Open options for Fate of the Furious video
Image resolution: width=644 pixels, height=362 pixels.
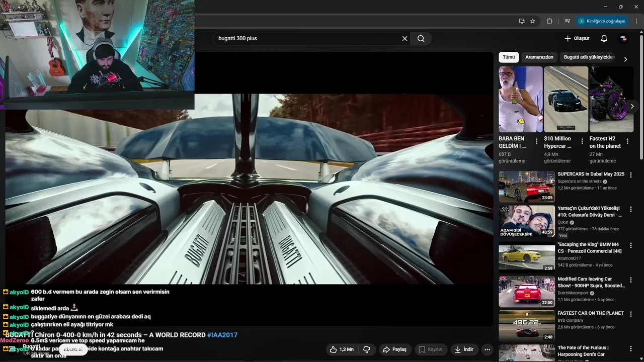(x=631, y=349)
